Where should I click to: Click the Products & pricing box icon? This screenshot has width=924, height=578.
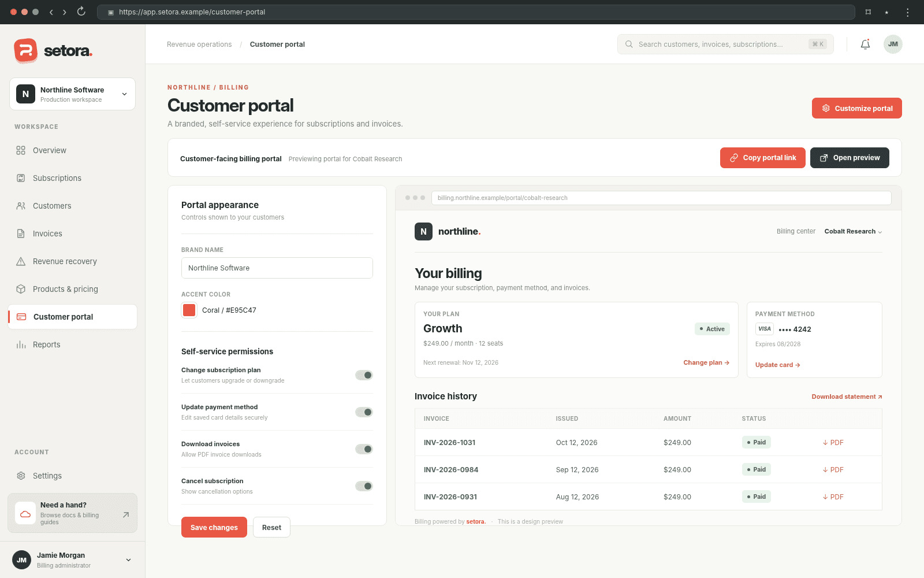pos(21,289)
